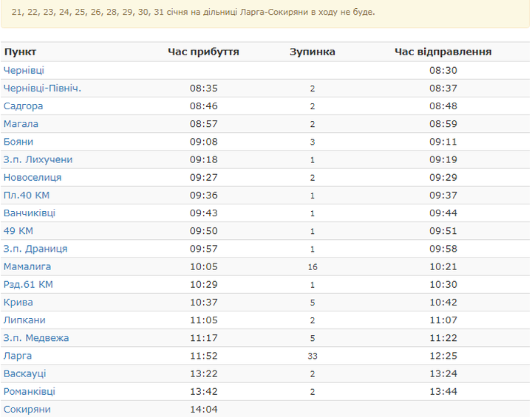Open the Рзд.61 КМ stop link
Viewport: 532px width, 417px height.
(x=28, y=284)
